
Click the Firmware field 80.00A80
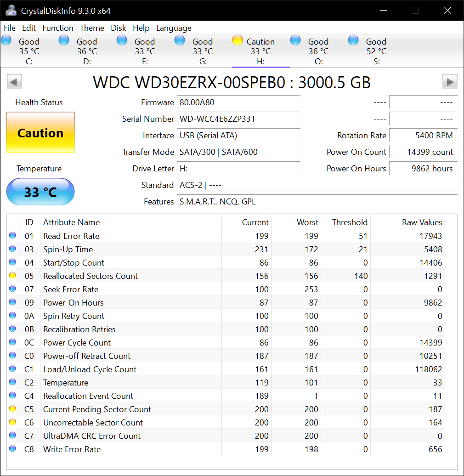click(239, 102)
